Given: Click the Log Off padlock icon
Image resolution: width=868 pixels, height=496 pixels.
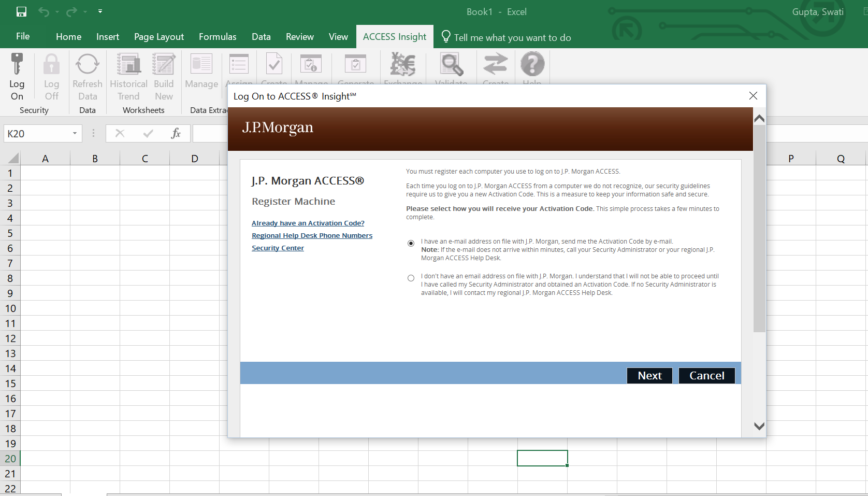Looking at the screenshot, I should pos(51,64).
